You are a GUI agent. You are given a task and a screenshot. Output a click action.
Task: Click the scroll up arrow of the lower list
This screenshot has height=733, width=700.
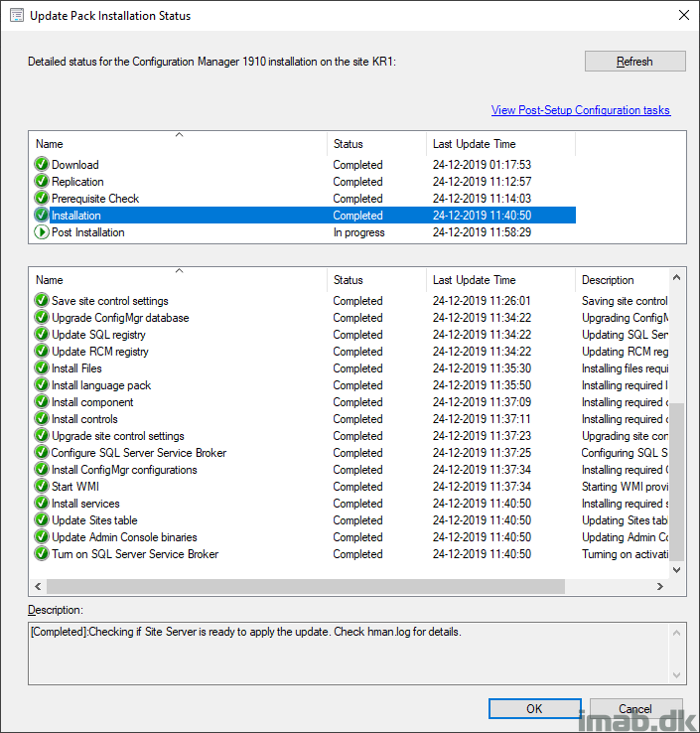pos(676,277)
